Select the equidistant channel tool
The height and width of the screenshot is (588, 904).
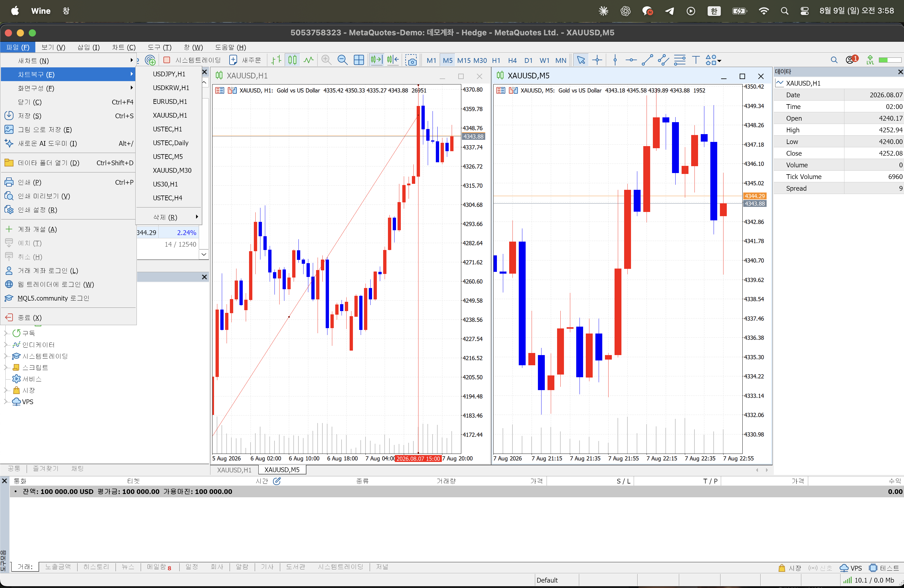click(664, 60)
